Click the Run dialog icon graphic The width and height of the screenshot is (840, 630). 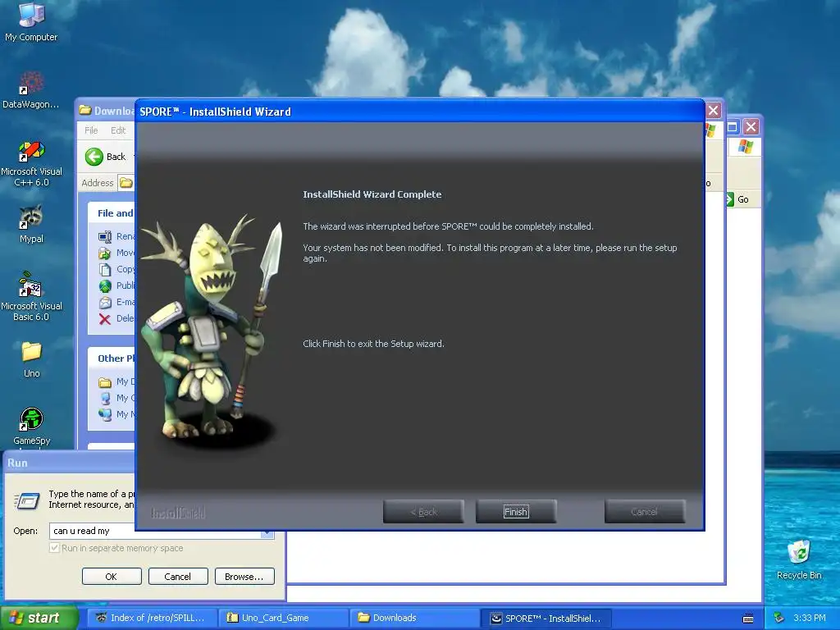coord(27,501)
